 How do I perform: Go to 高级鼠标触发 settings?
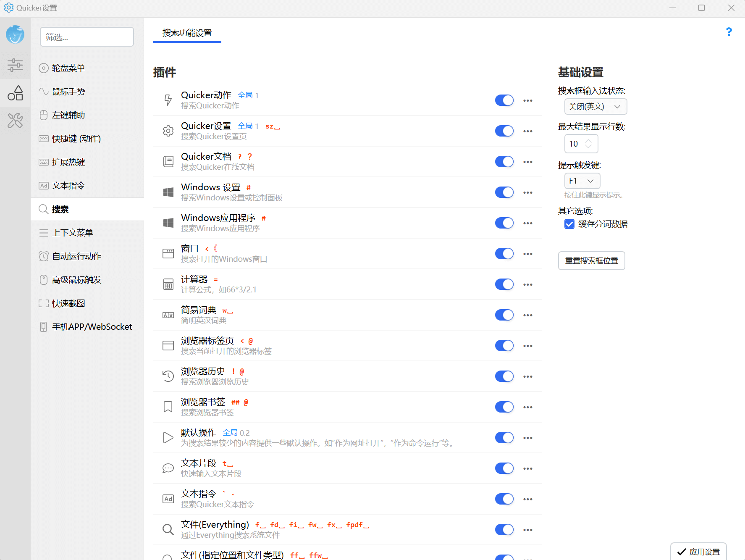(87, 280)
